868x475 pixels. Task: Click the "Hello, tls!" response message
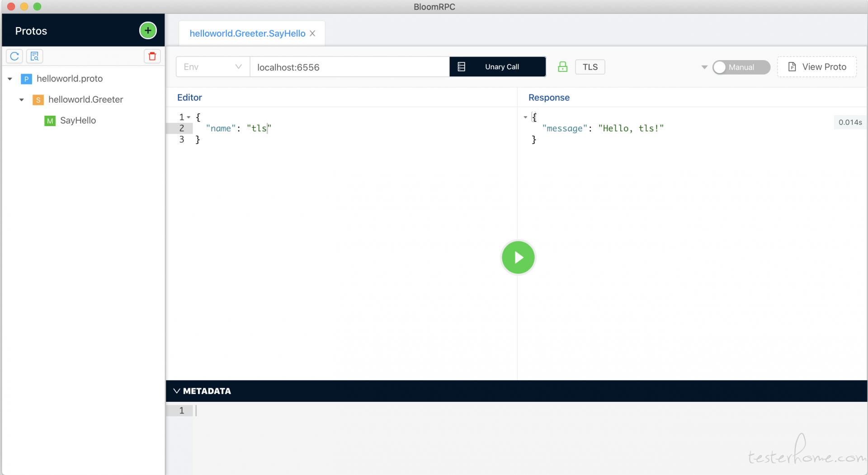pyautogui.click(x=631, y=129)
